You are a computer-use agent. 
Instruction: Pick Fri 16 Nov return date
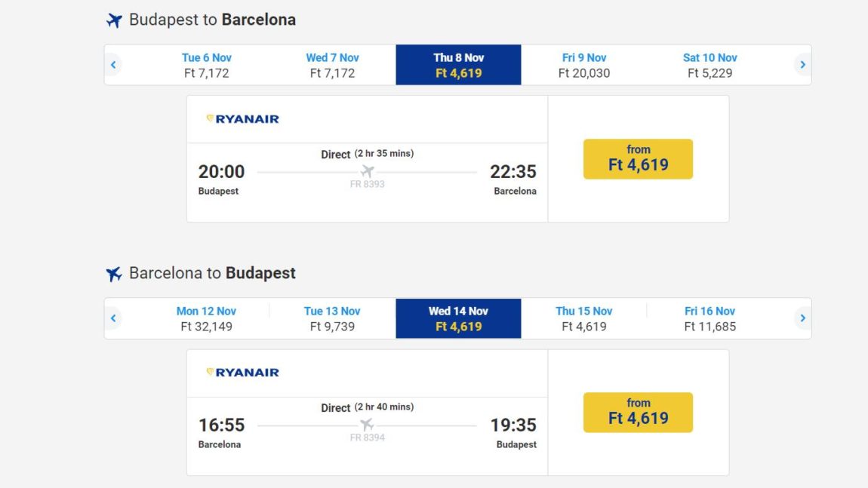click(x=709, y=318)
